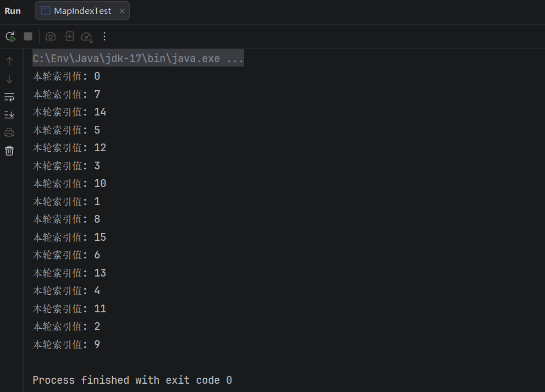This screenshot has width=545, height=392.
Task: Toggle the MapIndexTest tab icon
Action: [x=45, y=10]
